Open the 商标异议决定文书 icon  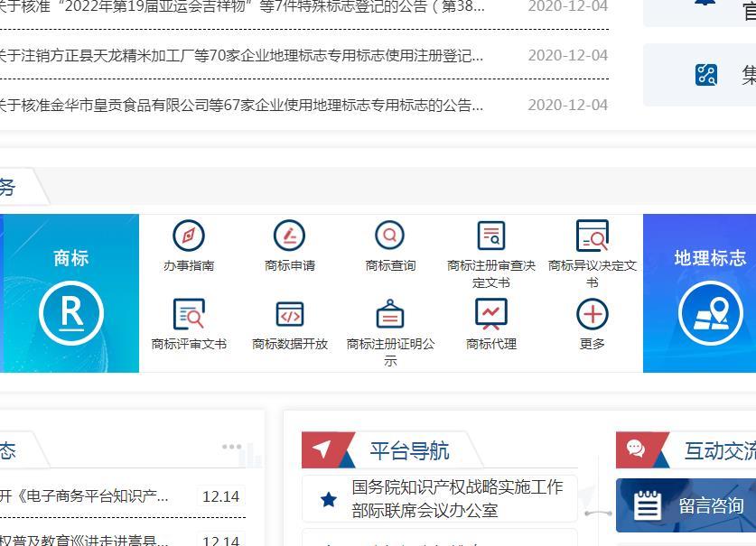pyautogui.click(x=592, y=236)
